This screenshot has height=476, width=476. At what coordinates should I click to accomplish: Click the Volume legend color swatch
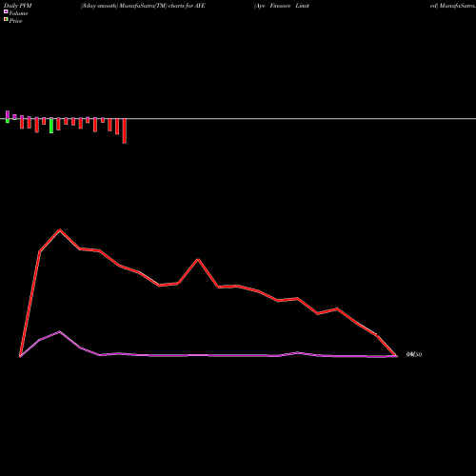pos(6,11)
